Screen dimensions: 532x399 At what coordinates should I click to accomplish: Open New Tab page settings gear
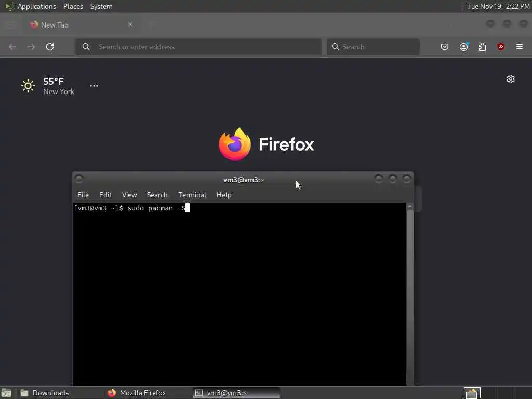point(511,79)
